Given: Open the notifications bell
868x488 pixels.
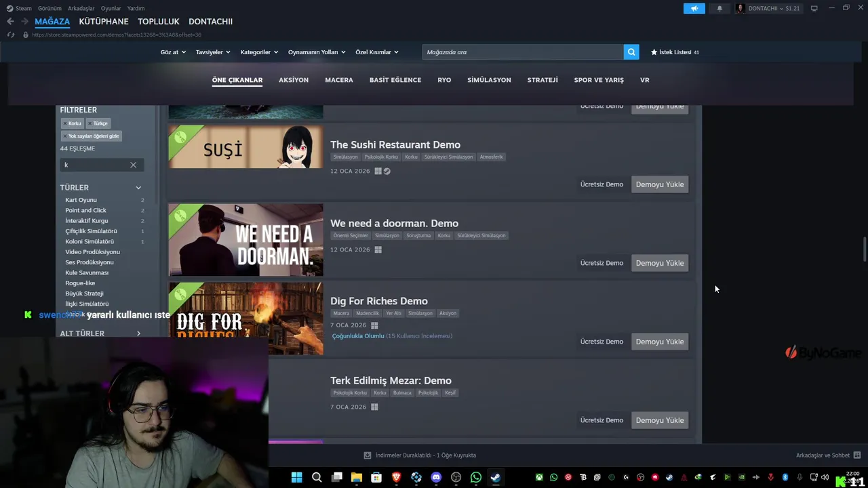Looking at the screenshot, I should tap(719, 8).
